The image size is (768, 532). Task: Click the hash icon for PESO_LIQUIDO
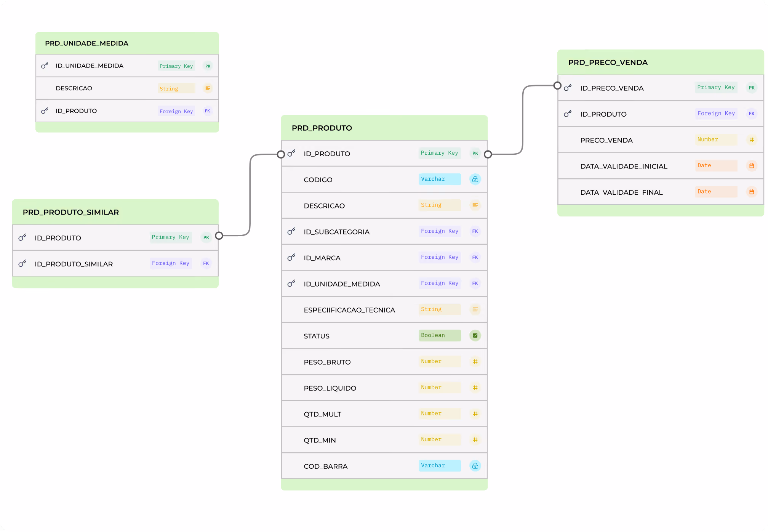coord(475,388)
